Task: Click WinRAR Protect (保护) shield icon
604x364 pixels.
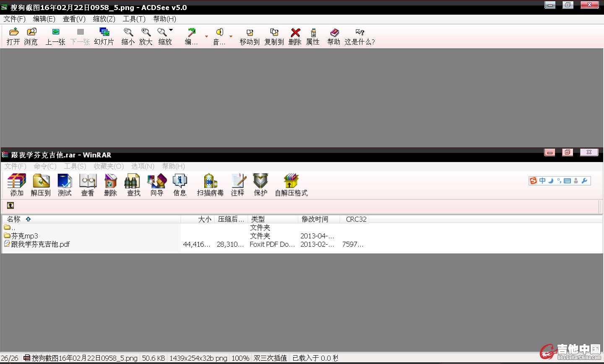Action: click(260, 181)
